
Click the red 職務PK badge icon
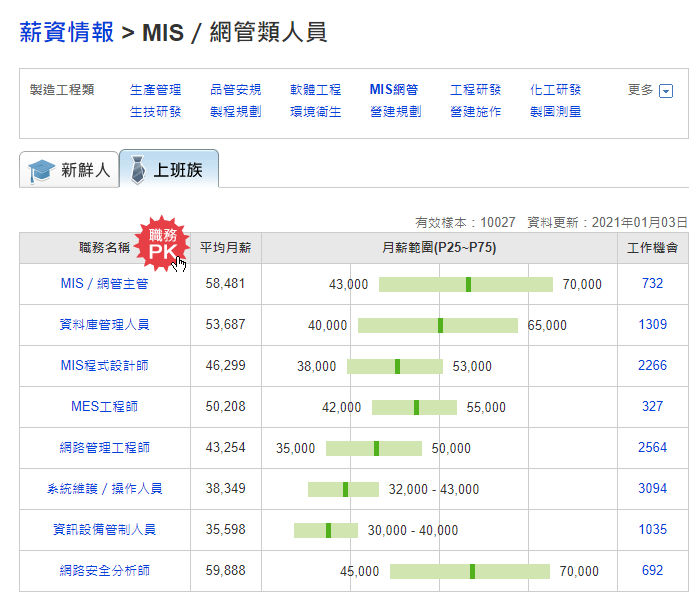(x=162, y=244)
